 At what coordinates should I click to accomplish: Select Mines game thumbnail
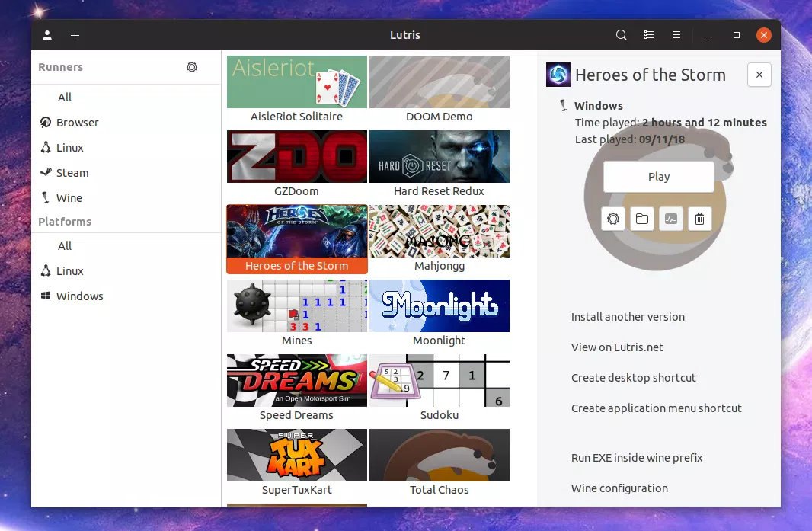coord(297,305)
